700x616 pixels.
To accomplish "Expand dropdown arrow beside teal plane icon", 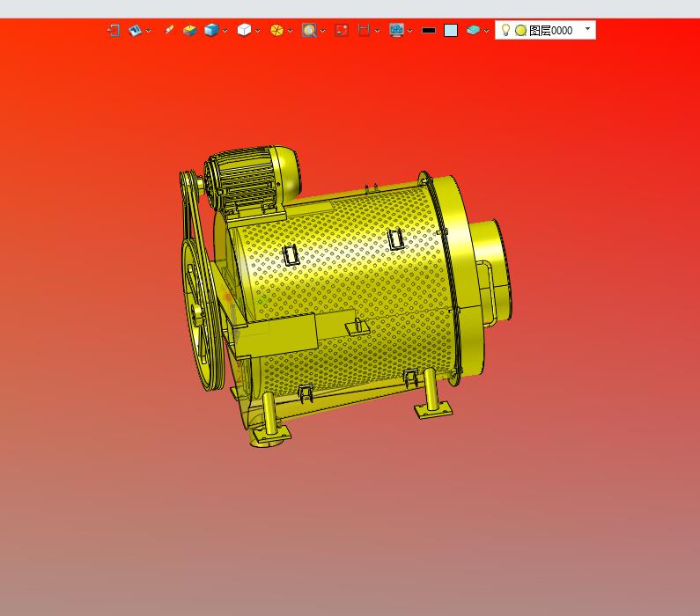I will [487, 31].
